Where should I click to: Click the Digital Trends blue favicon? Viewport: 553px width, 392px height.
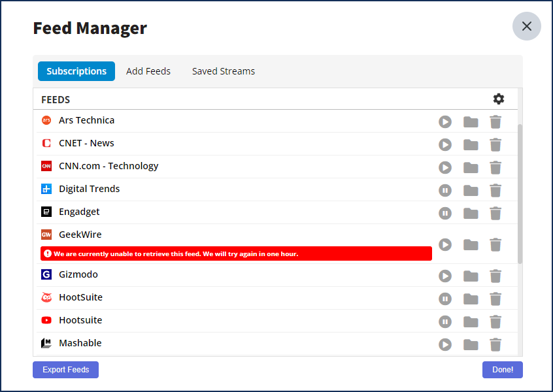pos(46,189)
